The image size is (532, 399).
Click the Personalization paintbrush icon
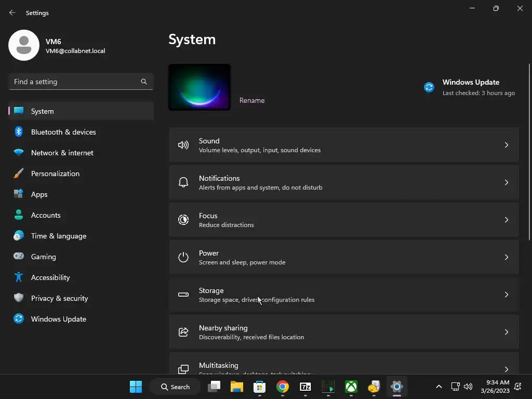pos(19,174)
